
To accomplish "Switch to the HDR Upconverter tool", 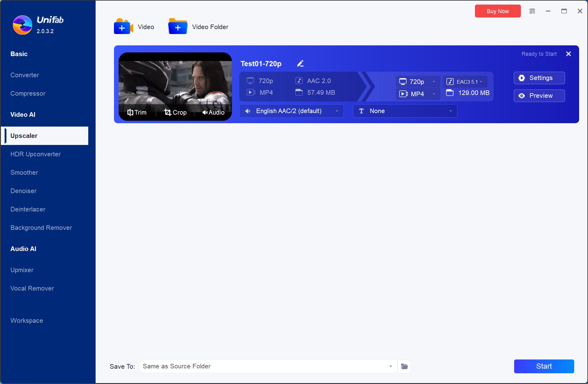I will tap(36, 154).
